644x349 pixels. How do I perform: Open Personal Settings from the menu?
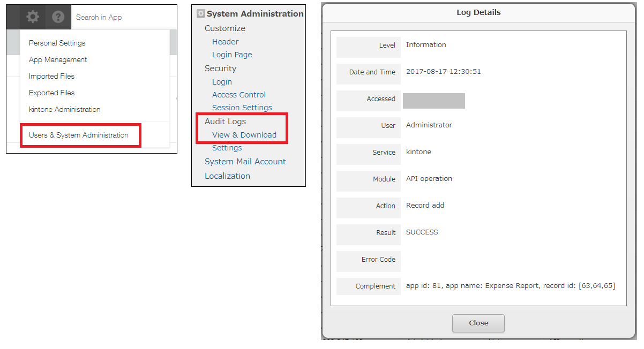coord(57,43)
